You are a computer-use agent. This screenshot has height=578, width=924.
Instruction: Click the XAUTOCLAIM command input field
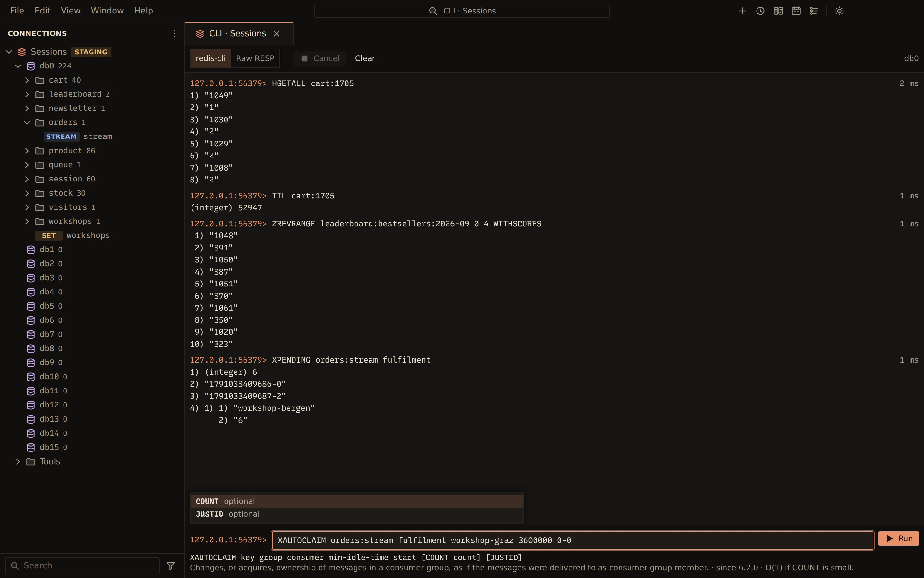pyautogui.click(x=572, y=540)
